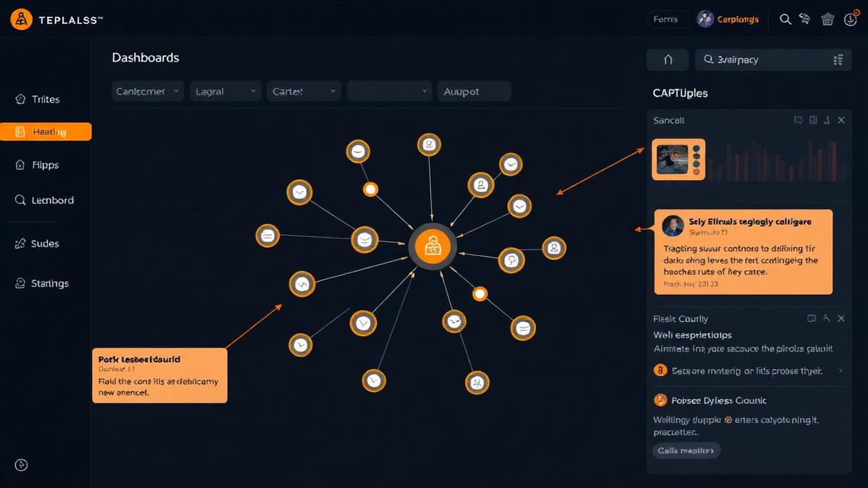Click the TEPLALSS logo icon
Viewport: 868px width, 488px height.
click(22, 20)
